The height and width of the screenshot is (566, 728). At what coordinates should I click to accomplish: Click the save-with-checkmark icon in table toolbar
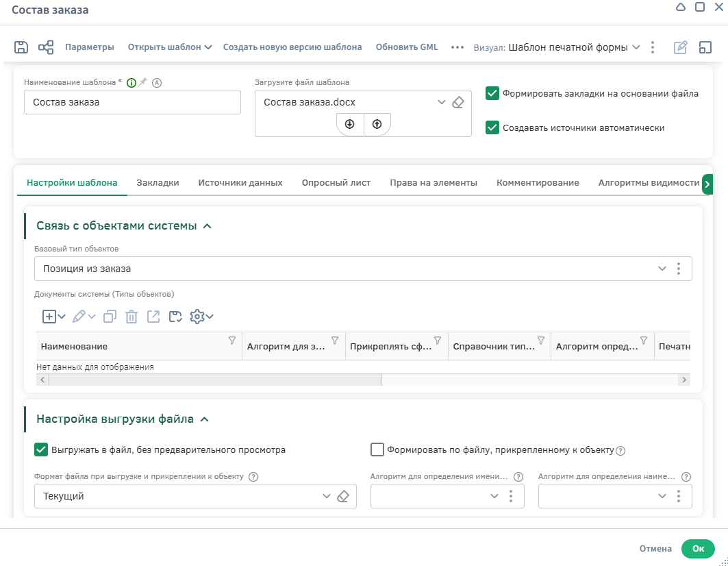(175, 317)
